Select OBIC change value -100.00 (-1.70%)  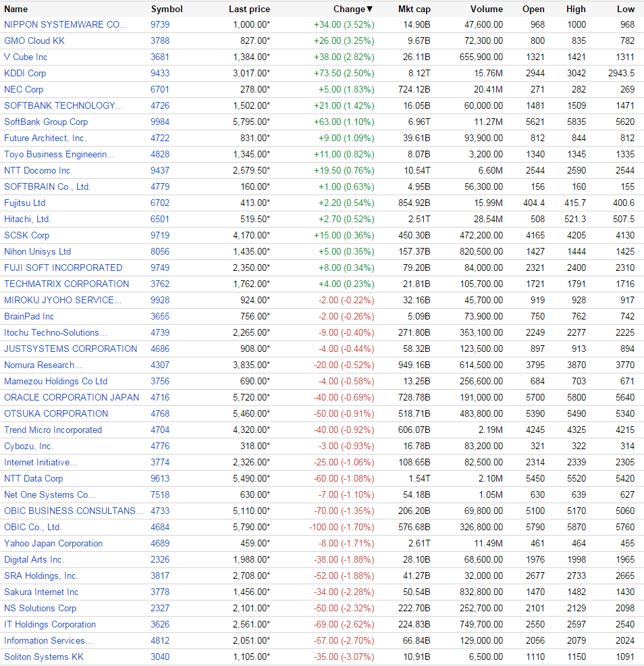[x=342, y=527]
